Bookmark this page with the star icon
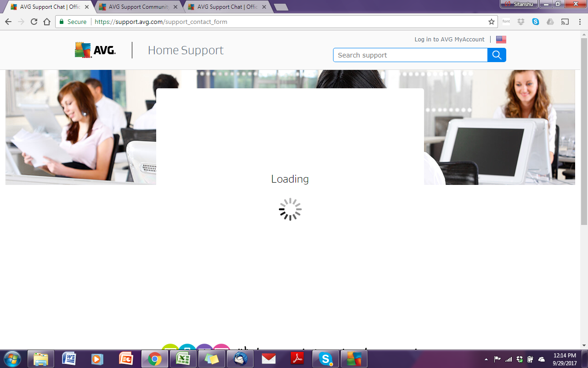Screen dimensions: 588x368 (492, 22)
